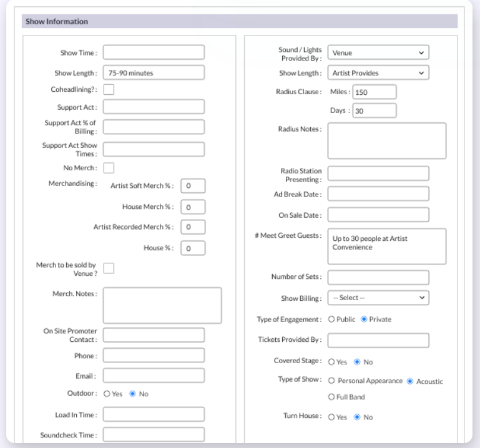Click the Phone field
Screen dimensions: 480x448
(x=154, y=355)
